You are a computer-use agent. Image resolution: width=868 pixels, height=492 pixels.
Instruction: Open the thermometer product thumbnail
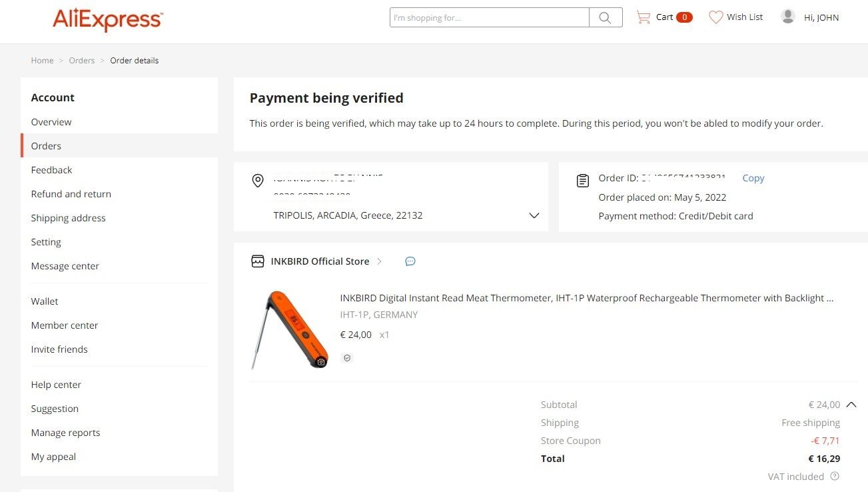(x=290, y=329)
